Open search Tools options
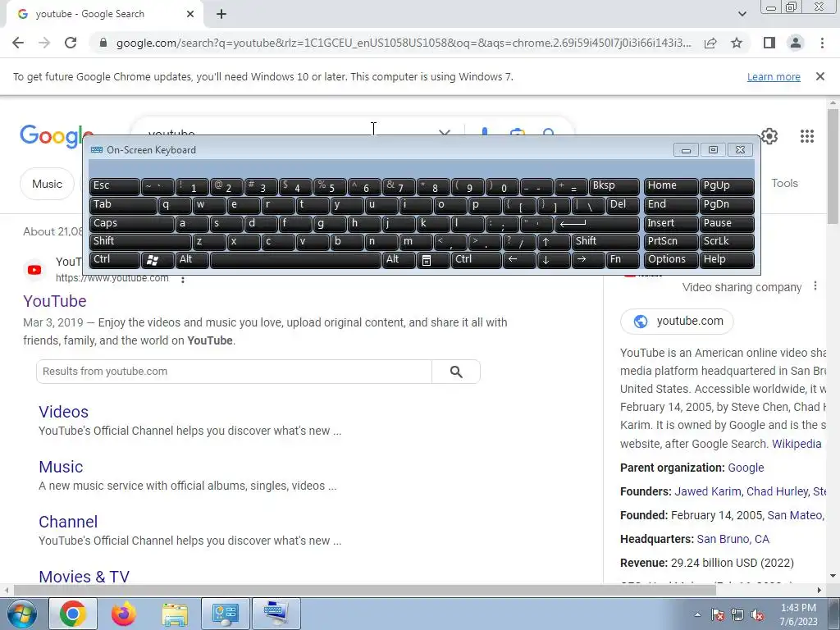This screenshot has width=840, height=630. (784, 183)
